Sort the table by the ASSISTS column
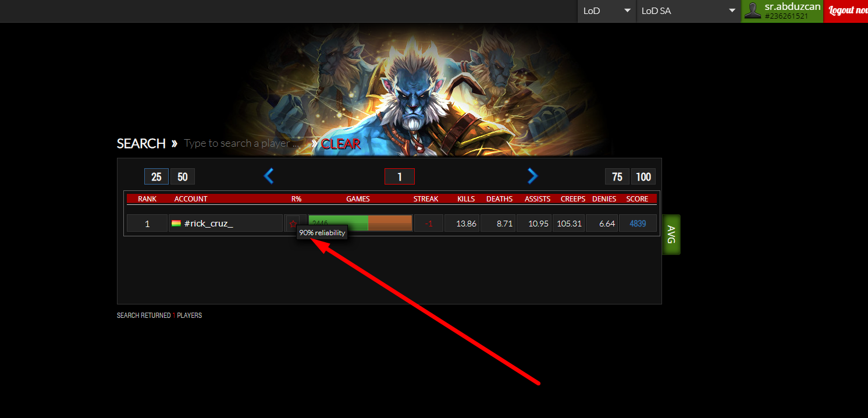The image size is (868, 418). click(x=538, y=199)
